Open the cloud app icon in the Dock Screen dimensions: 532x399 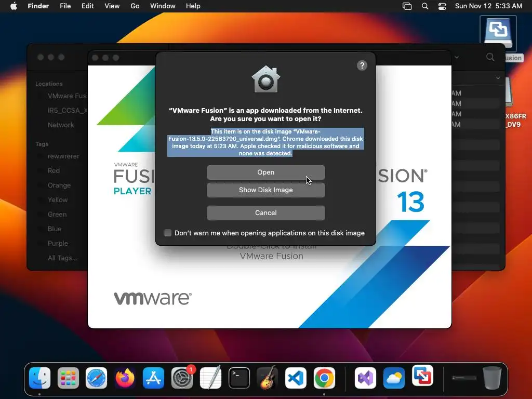point(394,378)
